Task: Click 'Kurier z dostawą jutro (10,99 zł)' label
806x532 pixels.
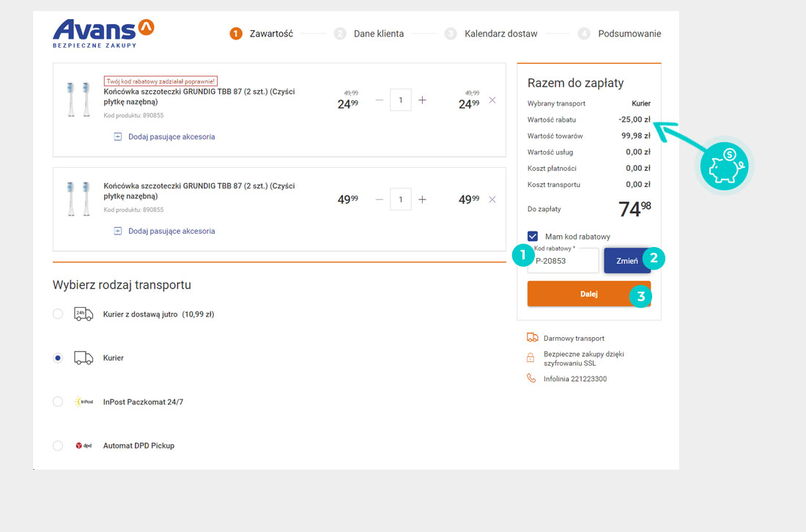Action: point(158,314)
